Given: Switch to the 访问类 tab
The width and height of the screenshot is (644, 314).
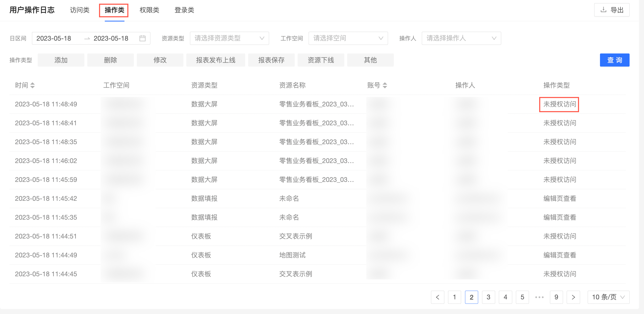Looking at the screenshot, I should click(80, 10).
